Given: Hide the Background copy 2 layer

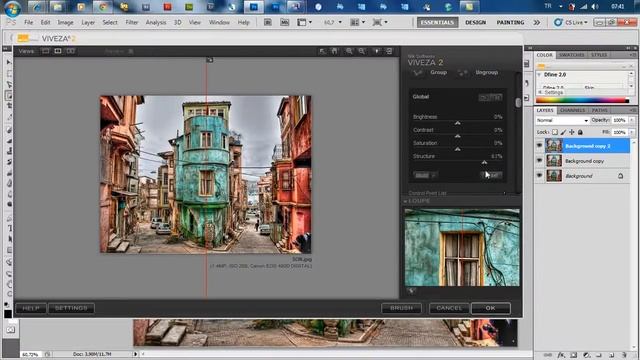Looking at the screenshot, I should [x=539, y=146].
